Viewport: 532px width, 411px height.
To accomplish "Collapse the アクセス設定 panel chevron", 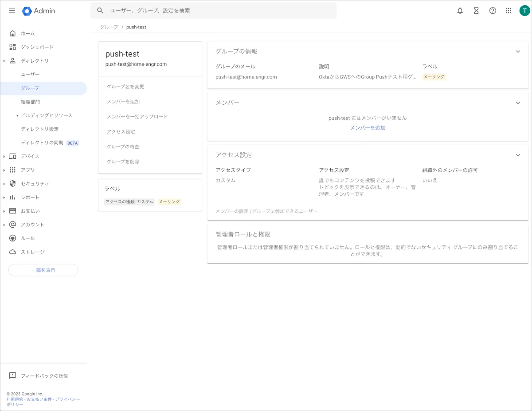I will click(518, 155).
